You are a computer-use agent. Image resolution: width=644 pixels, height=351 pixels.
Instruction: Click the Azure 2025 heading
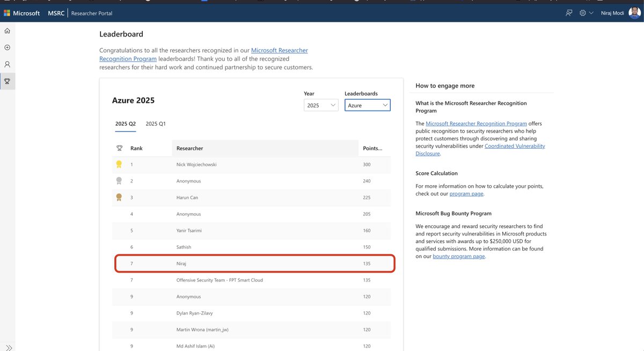click(x=133, y=100)
